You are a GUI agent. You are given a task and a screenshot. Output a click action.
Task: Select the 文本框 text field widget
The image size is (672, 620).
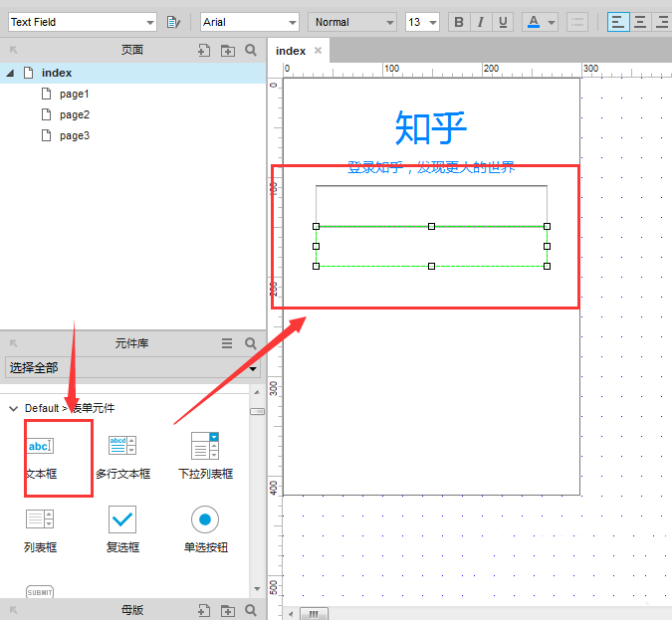tap(41, 457)
